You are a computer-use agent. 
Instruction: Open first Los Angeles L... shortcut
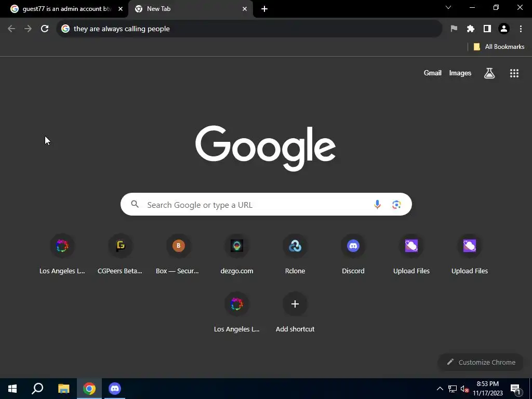pyautogui.click(x=62, y=255)
